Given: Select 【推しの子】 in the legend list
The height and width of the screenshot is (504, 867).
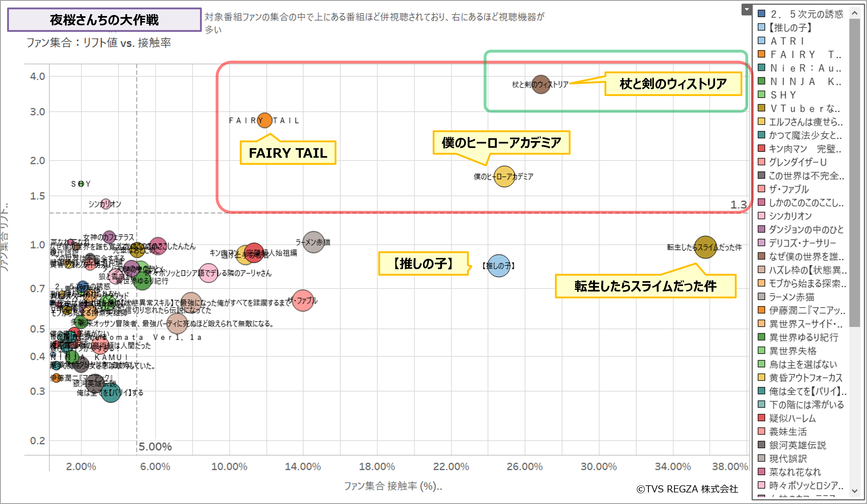Looking at the screenshot, I should click(790, 28).
